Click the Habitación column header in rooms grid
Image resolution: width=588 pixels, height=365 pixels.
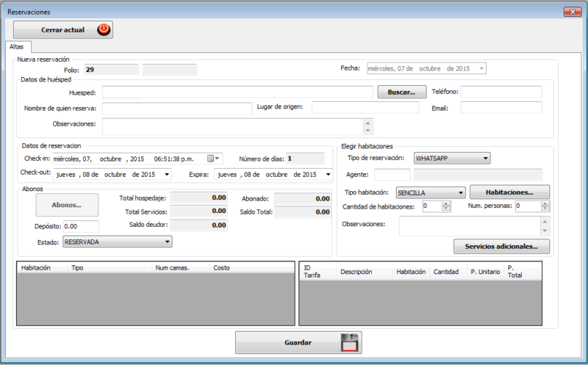pyautogui.click(x=43, y=267)
